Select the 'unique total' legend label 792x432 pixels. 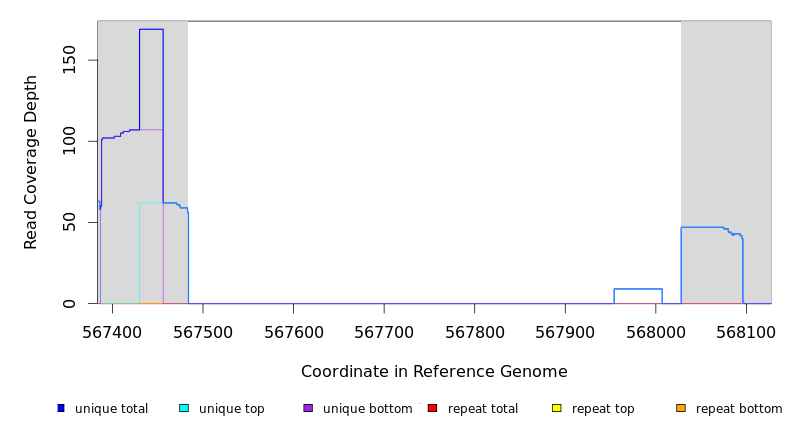[111, 409]
